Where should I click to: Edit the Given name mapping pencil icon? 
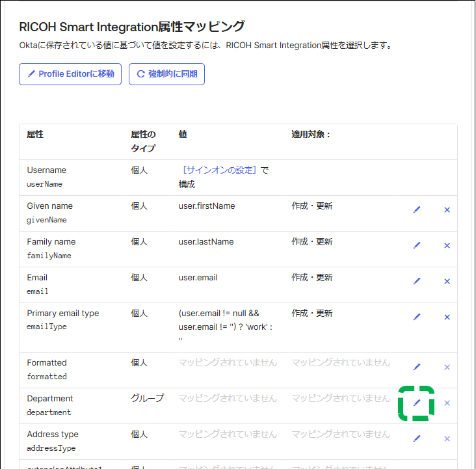coord(417,209)
